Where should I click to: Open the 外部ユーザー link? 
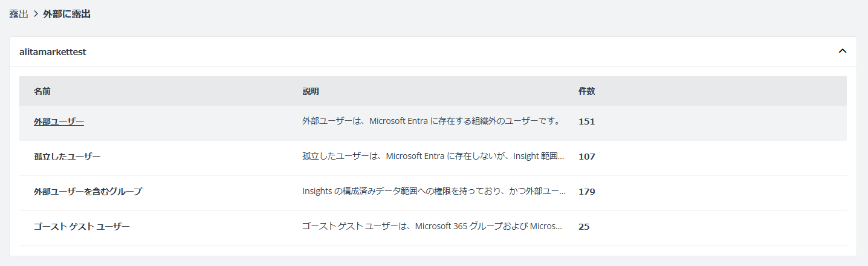click(59, 122)
